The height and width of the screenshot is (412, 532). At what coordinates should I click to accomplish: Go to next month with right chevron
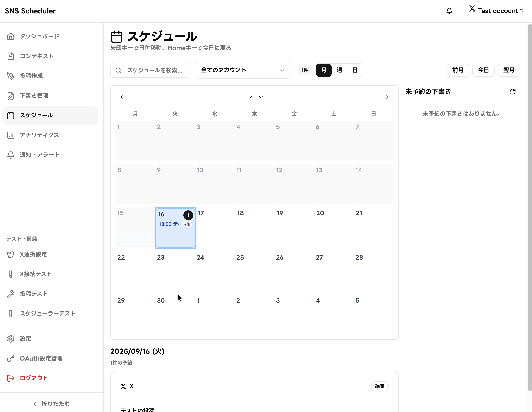click(387, 97)
